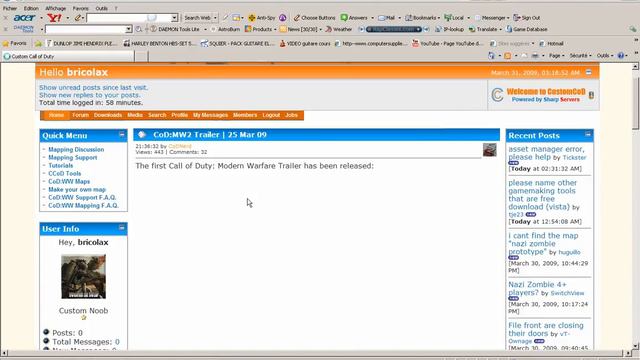Open Yahoo Mail toolbar button
Screen dimensions: 640x360
(386, 18)
